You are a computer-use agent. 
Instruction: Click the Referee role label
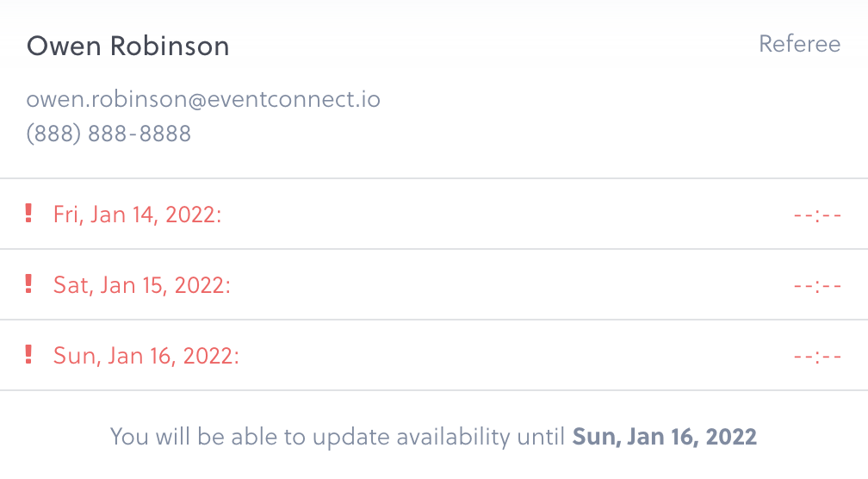(x=799, y=44)
